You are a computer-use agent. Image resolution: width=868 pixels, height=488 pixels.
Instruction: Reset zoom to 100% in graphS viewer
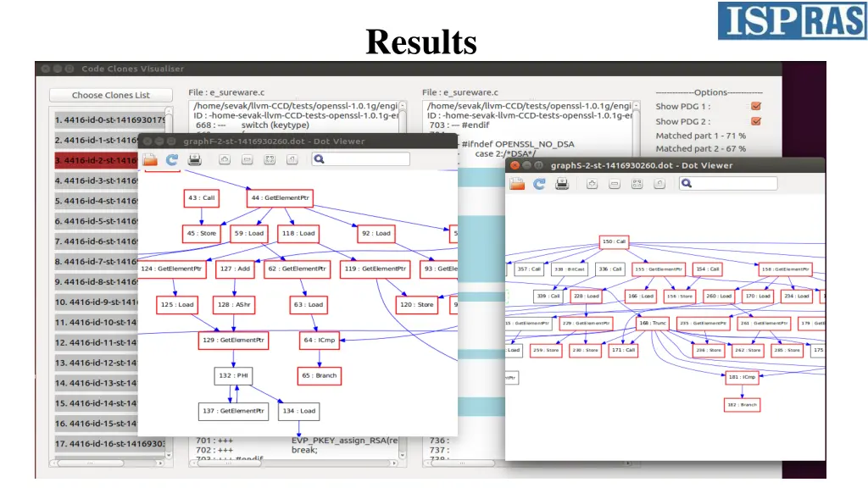tap(659, 184)
